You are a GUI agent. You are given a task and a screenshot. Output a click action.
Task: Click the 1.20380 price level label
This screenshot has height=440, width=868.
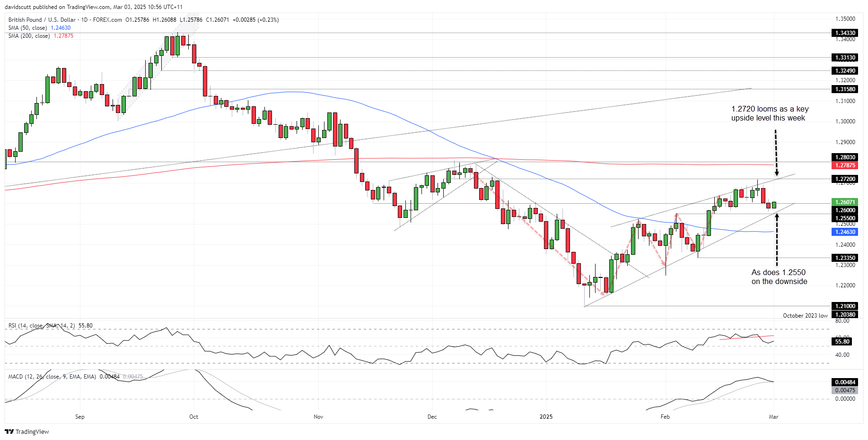845,315
